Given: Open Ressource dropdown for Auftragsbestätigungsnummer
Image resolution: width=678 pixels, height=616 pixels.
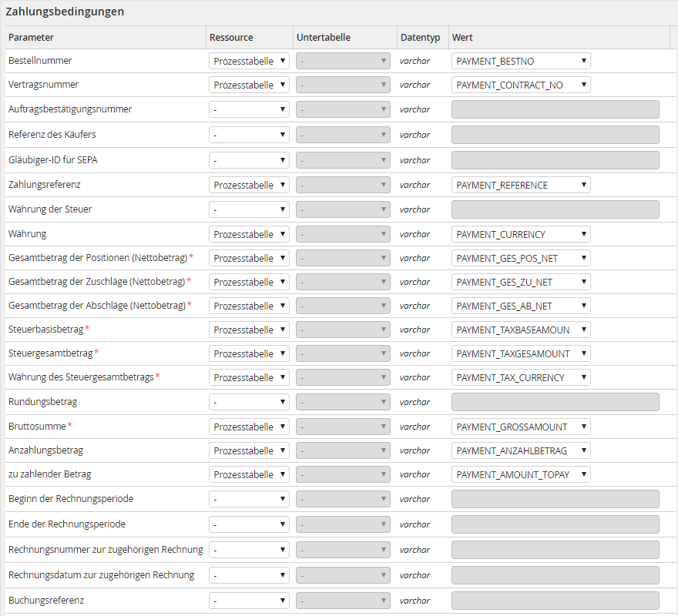Looking at the screenshot, I should [249, 109].
